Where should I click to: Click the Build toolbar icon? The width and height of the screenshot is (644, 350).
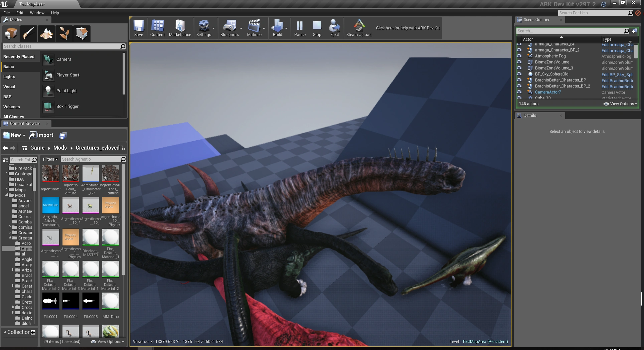coord(277,28)
